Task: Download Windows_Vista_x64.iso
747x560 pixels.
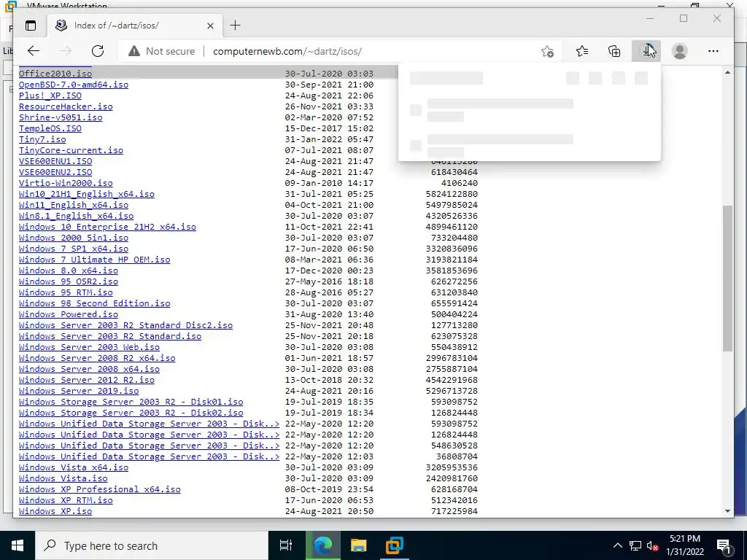Action: (x=74, y=467)
